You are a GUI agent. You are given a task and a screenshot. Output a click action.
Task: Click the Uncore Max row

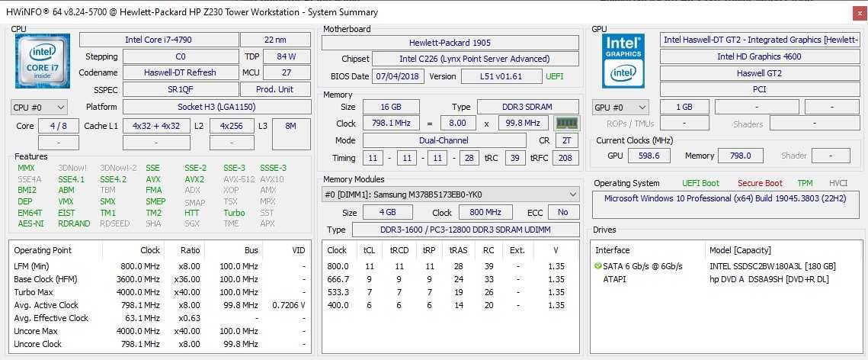point(159,331)
